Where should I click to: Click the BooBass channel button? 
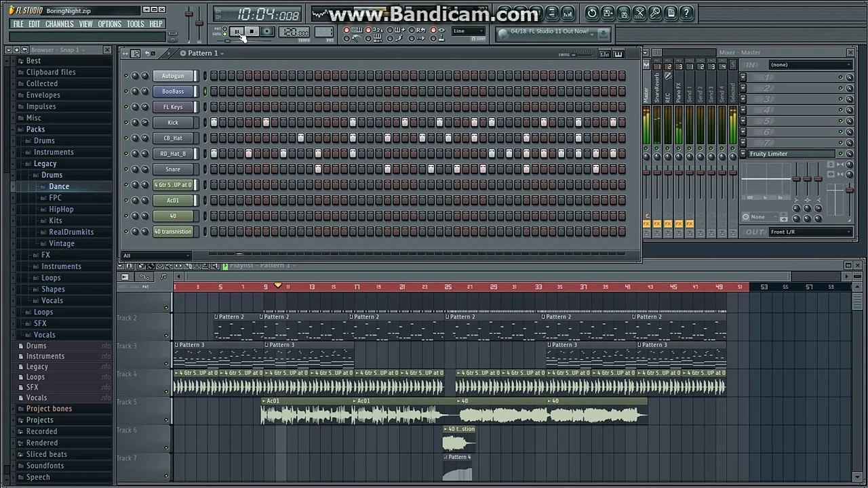point(174,91)
